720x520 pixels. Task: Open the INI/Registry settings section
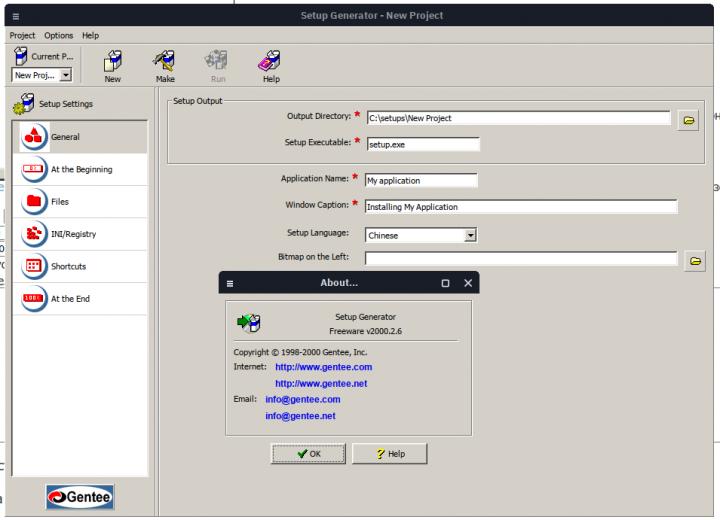click(x=80, y=234)
